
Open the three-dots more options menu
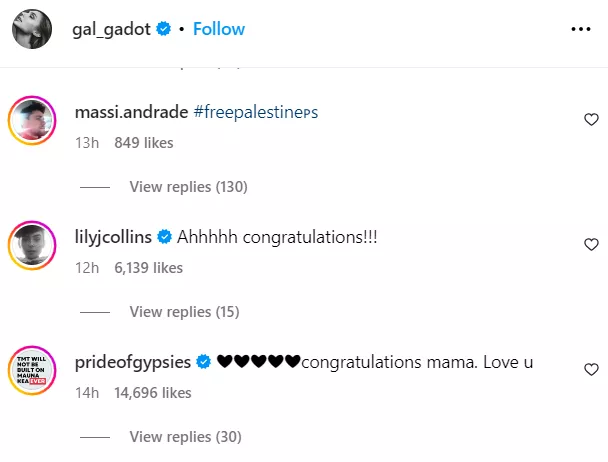(581, 30)
